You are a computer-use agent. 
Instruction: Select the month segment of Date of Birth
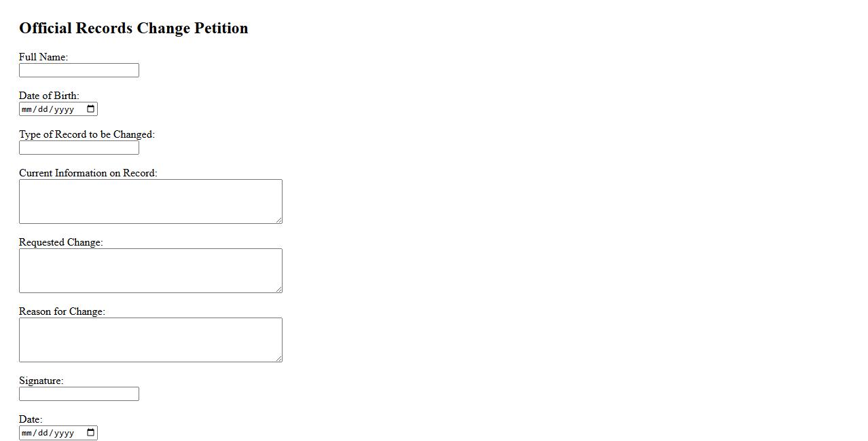(x=27, y=110)
